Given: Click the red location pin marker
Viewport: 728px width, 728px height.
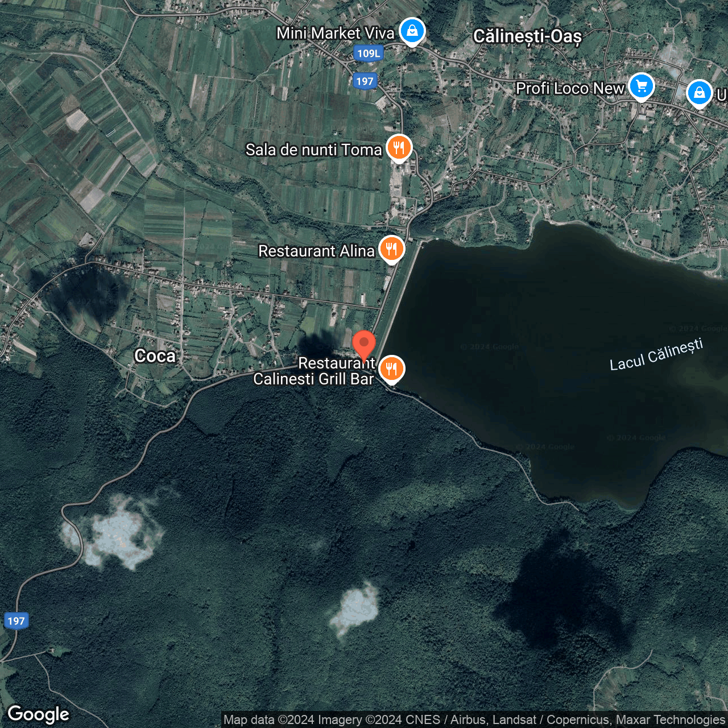Looking at the screenshot, I should click(364, 345).
